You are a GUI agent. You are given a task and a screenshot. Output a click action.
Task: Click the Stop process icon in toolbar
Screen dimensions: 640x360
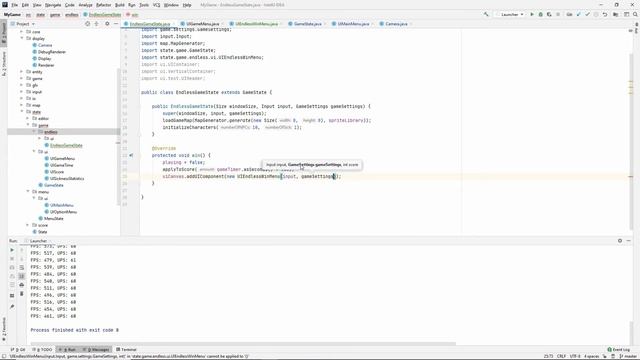tap(558, 14)
